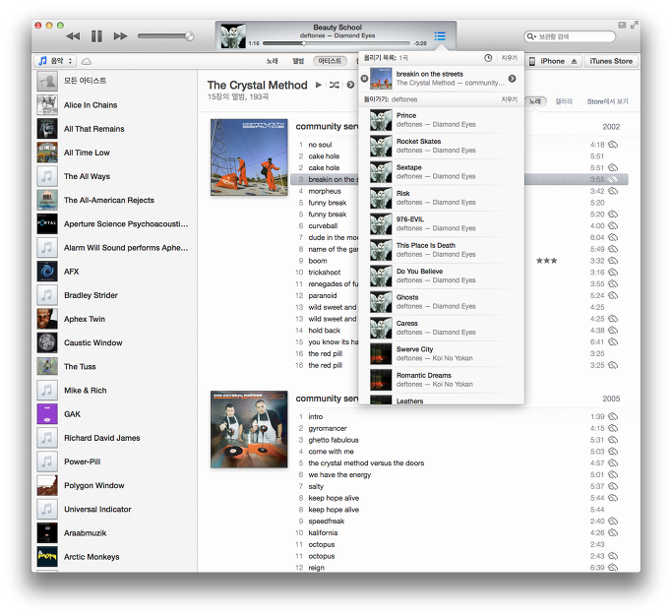Clear history with 지우기 beside 돌아가기: deftones

tap(509, 99)
